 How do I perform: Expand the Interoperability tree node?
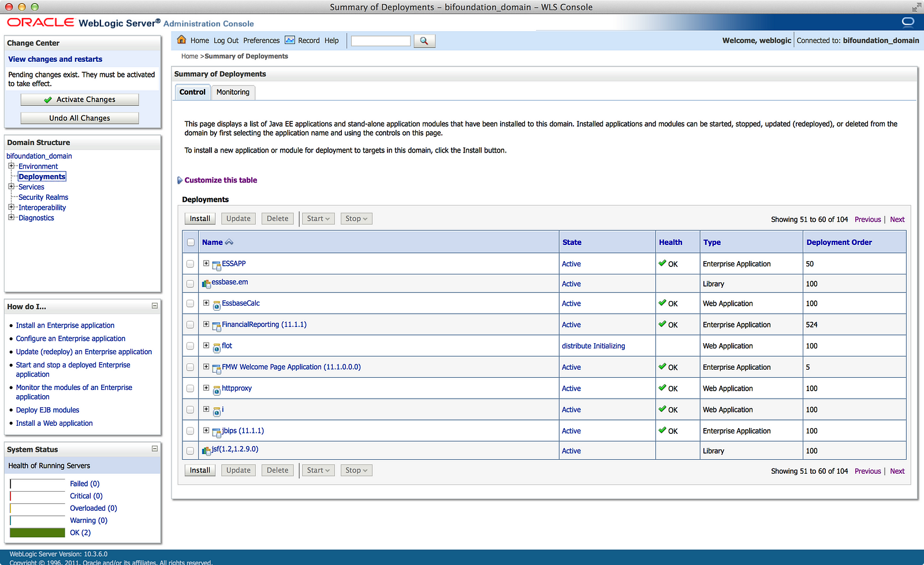[x=11, y=207]
